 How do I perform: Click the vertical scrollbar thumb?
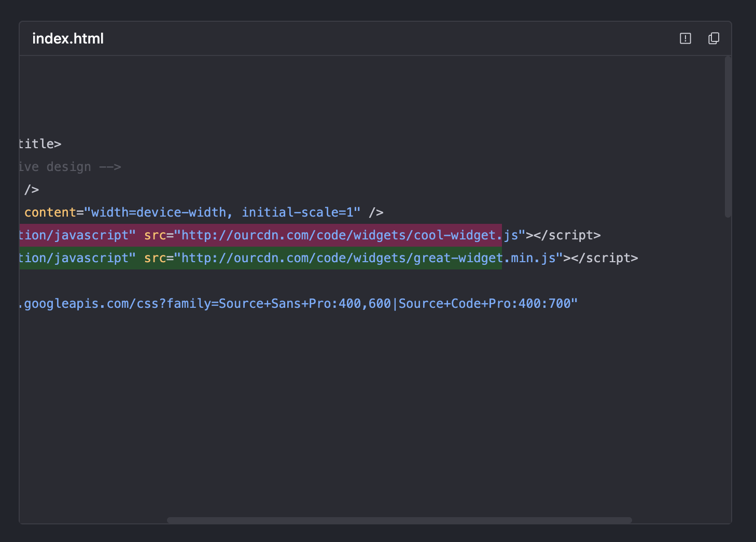pyautogui.click(x=727, y=137)
